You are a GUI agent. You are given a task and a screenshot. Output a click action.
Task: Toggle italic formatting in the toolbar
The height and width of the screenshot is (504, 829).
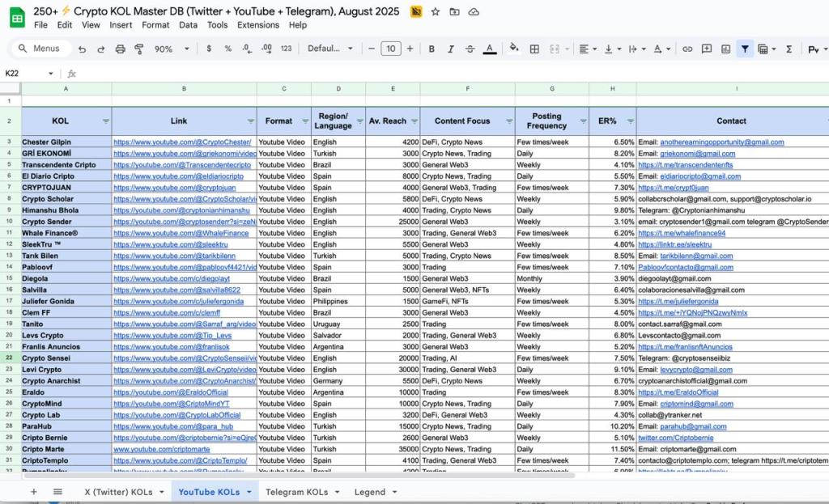coord(451,49)
